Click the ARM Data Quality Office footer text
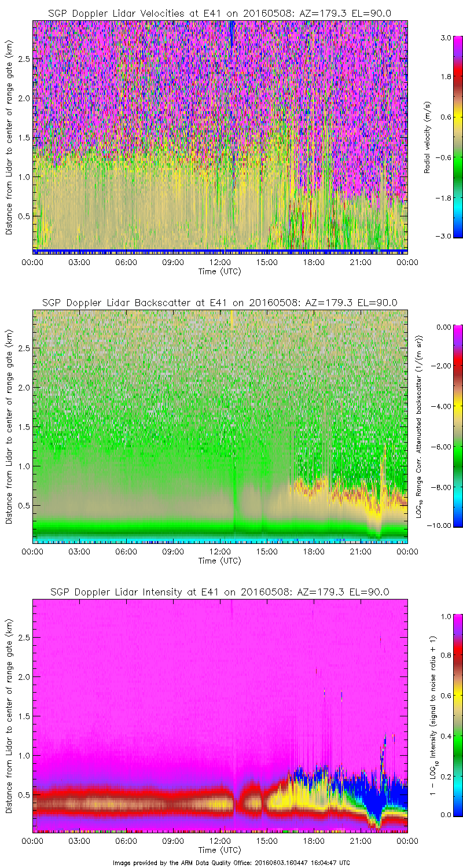The image size is (463, 868). pyautogui.click(x=231, y=862)
